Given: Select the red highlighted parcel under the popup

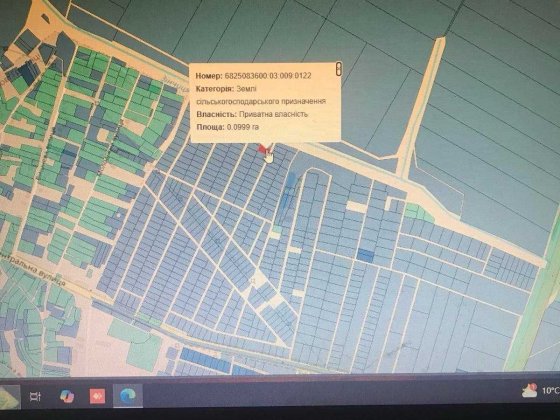Looking at the screenshot, I should pos(263,149).
